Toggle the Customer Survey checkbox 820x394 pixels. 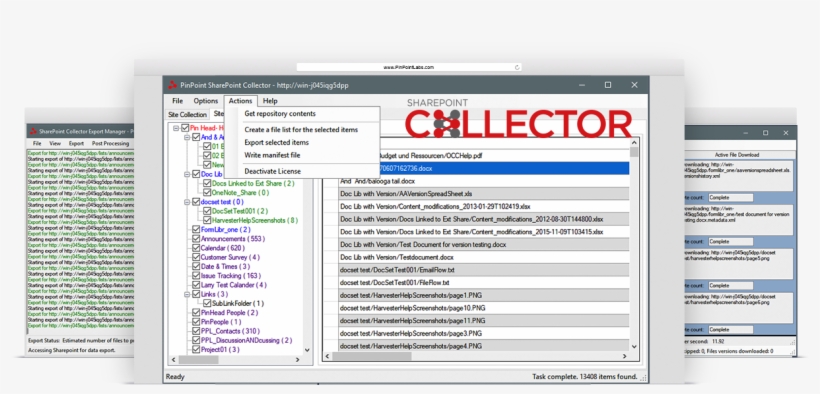[196, 257]
